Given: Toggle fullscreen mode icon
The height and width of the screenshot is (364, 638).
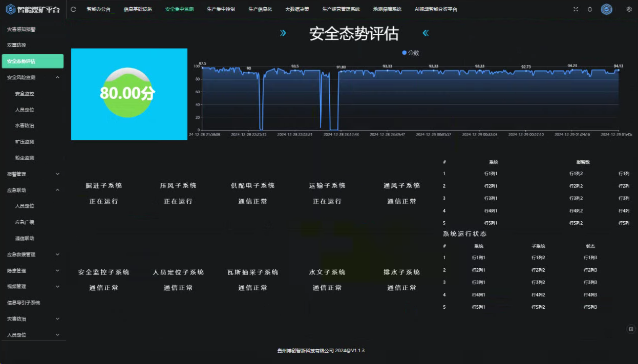Looking at the screenshot, I should pyautogui.click(x=576, y=9).
